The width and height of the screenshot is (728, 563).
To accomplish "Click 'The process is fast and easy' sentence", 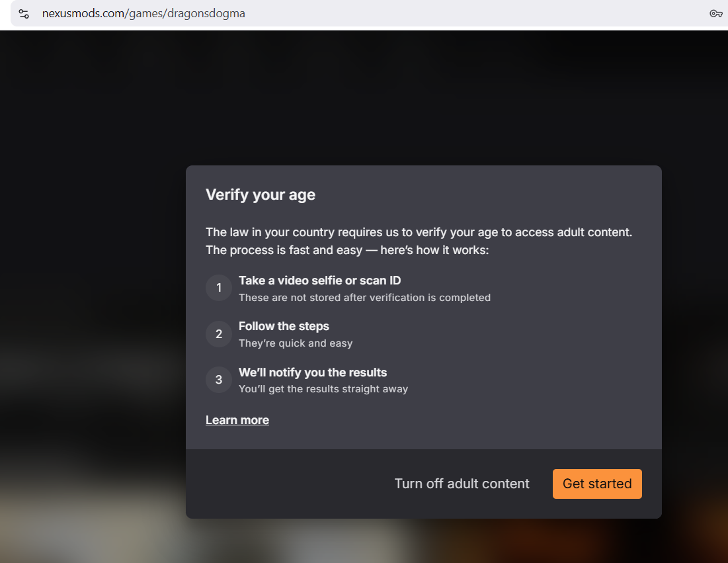I will coord(347,250).
